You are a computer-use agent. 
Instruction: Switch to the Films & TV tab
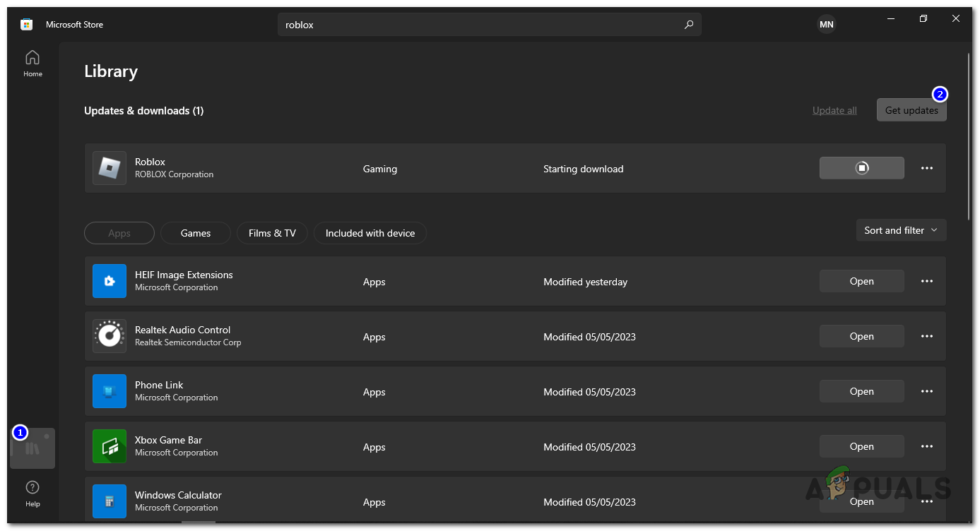point(272,233)
